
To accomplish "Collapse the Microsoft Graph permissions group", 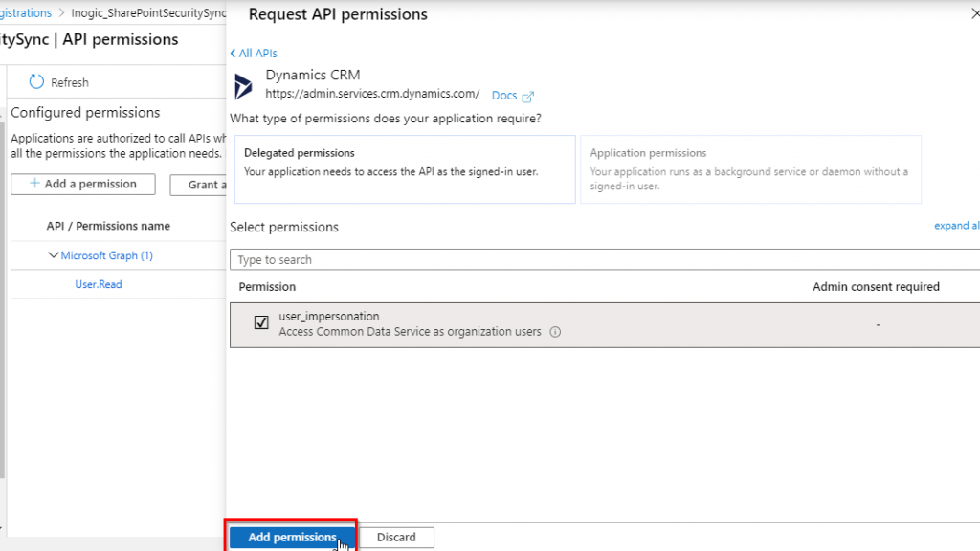I will point(55,255).
